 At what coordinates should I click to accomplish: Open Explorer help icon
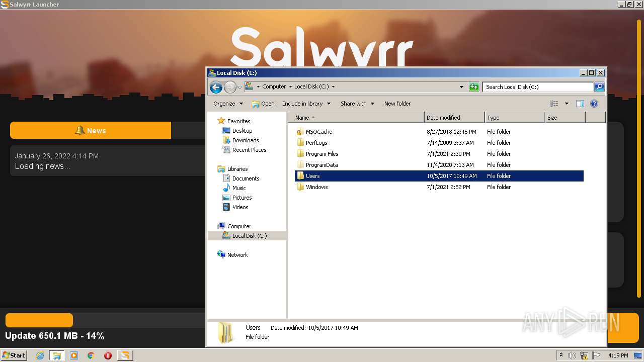(594, 104)
